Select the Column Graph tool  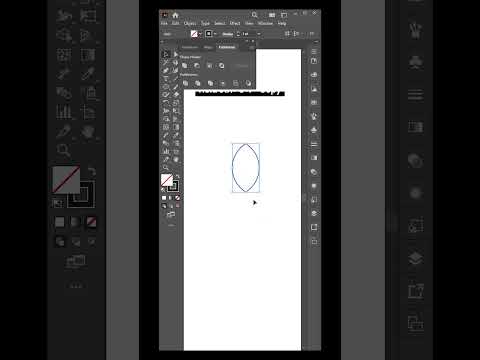[166, 151]
